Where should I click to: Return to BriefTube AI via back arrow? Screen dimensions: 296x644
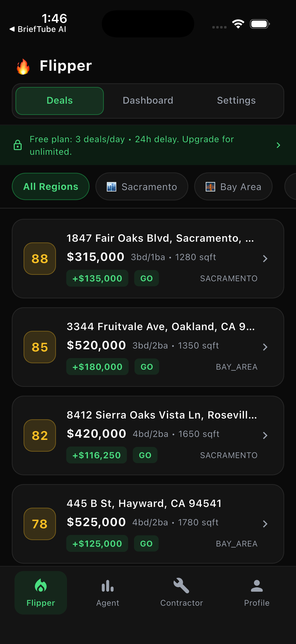pyautogui.click(x=12, y=29)
